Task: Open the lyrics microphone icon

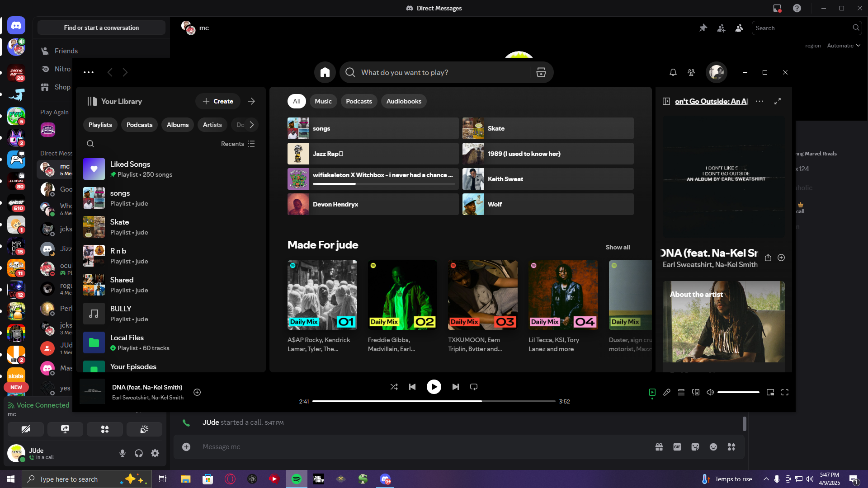Action: [x=666, y=392]
